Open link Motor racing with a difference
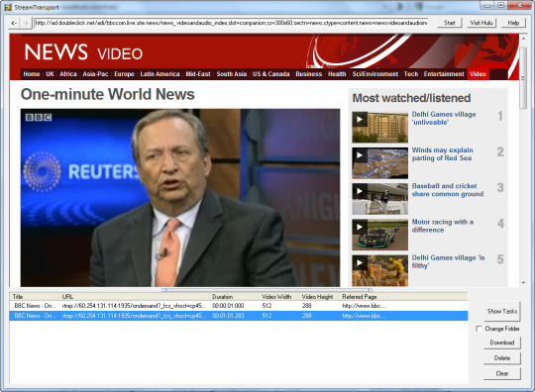Image resolution: width=535 pixels, height=392 pixels. pos(442,226)
